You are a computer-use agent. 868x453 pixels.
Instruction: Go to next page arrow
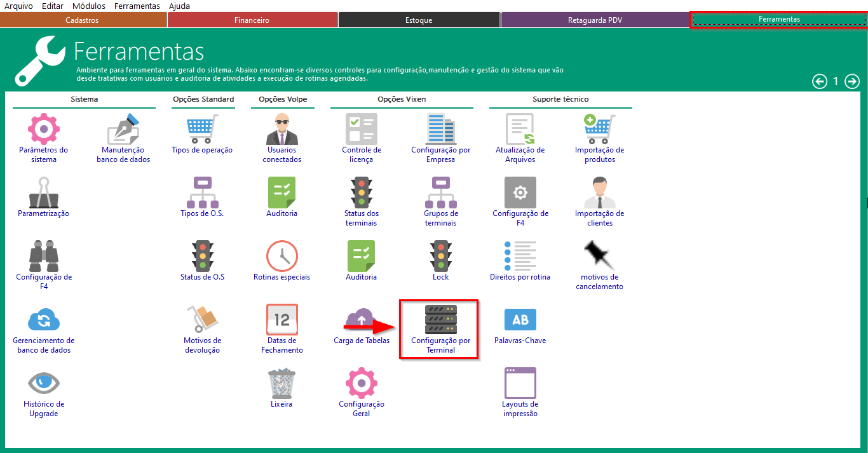click(851, 81)
